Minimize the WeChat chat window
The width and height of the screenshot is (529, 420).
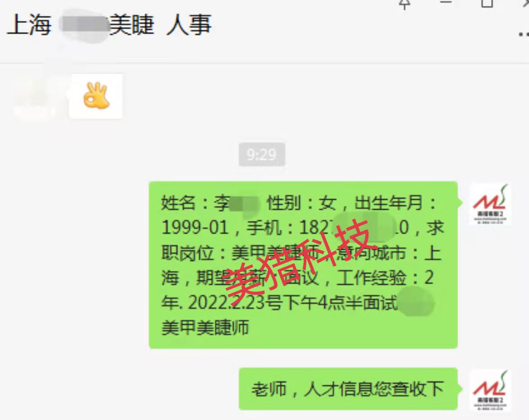coord(446,2)
